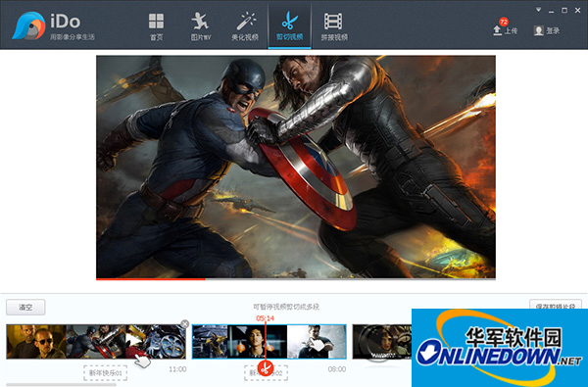Edit the 新年快乐01 clip name field
Viewport: 588px width, 387px height.
coord(106,373)
